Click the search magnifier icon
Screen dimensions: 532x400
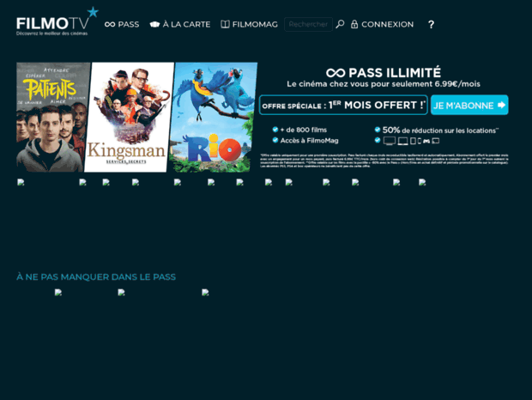[340, 24]
